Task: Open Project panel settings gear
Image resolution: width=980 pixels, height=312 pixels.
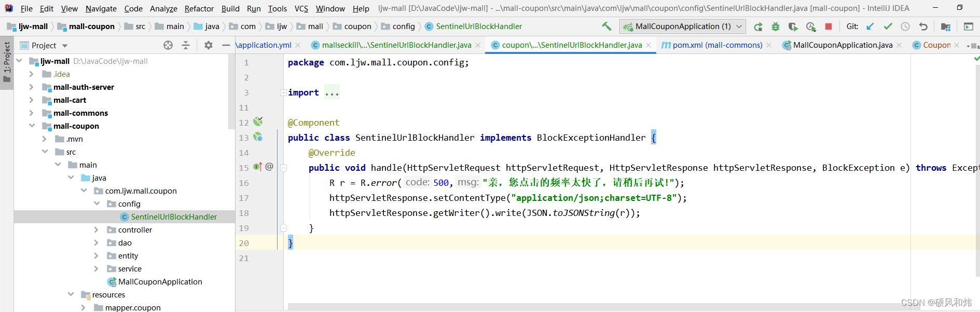Action: 209,45
